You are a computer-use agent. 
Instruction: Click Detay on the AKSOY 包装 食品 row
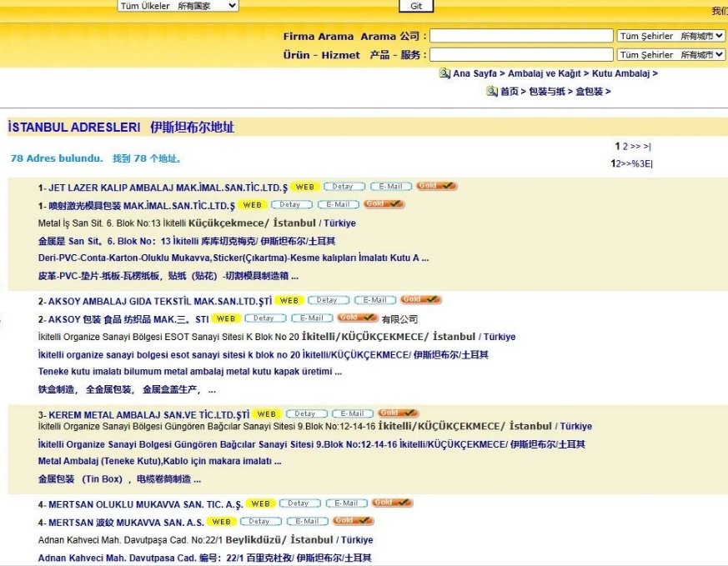coord(265,318)
